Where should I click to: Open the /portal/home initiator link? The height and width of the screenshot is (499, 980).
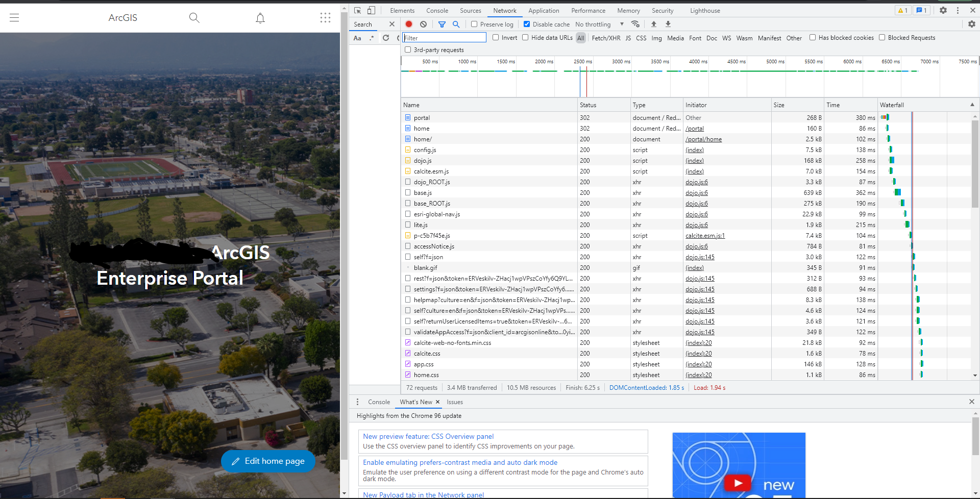point(703,139)
